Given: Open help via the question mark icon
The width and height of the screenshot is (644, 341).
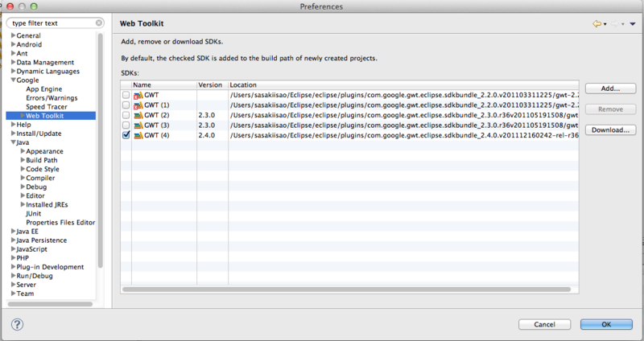Looking at the screenshot, I should tap(17, 325).
